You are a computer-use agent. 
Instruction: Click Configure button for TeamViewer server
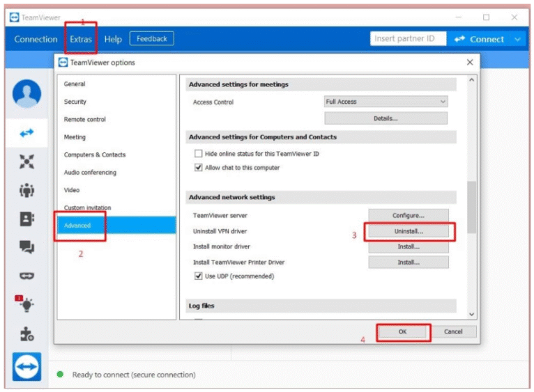[409, 215]
